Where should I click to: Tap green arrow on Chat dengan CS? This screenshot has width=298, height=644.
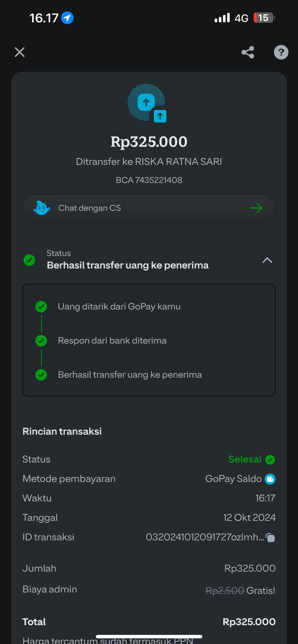click(x=256, y=208)
